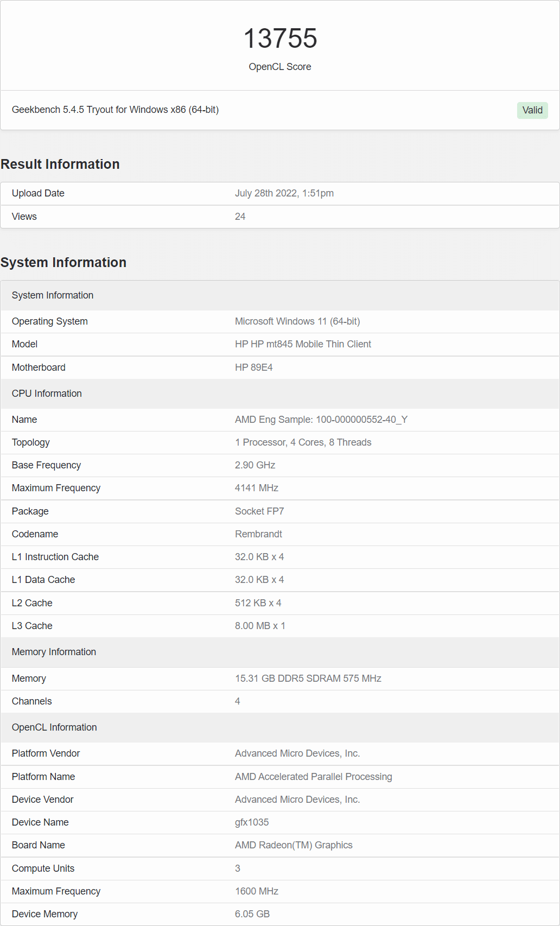Click the OpenCL Information section header
The height and width of the screenshot is (926, 560).
[x=280, y=727]
